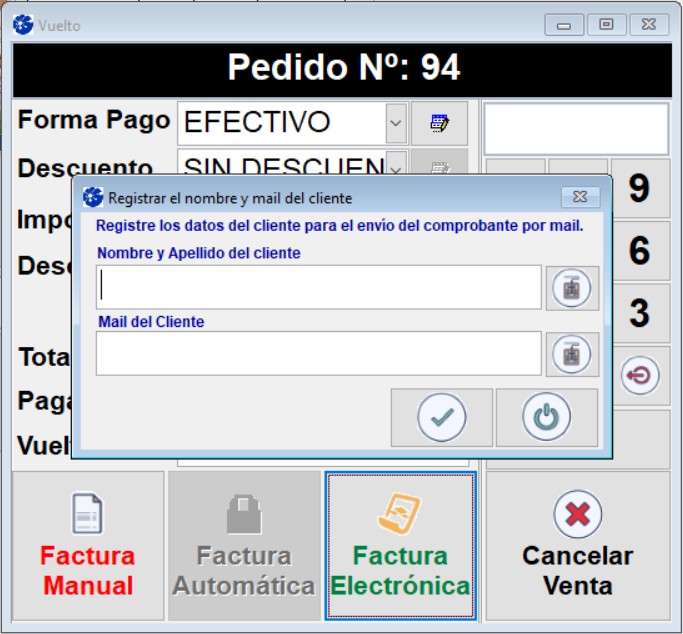Screen dimensions: 683x634
Task: Select Factura Electrónica invoice button
Action: point(400,546)
